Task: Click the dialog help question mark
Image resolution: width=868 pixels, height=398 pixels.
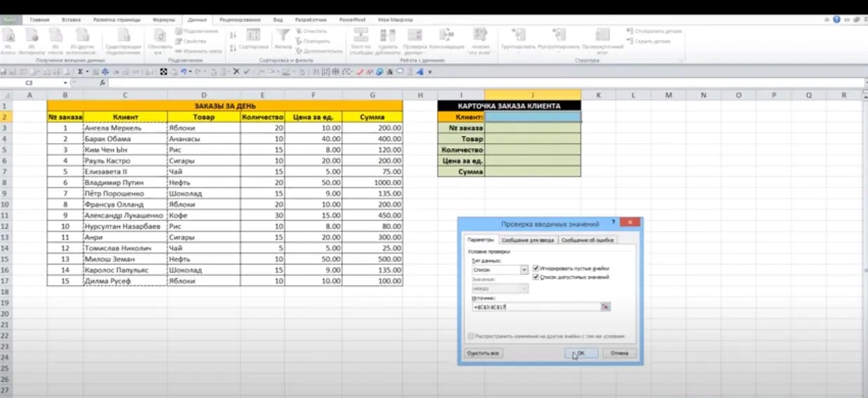Action: click(613, 223)
